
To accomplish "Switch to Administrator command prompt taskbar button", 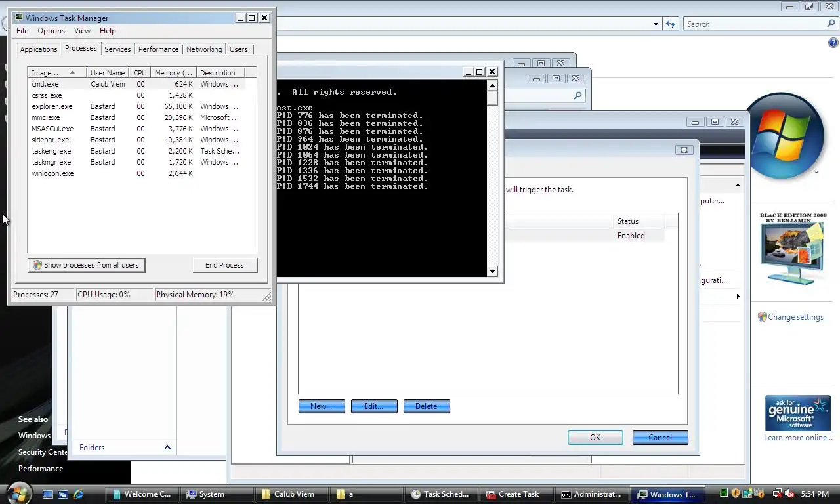I will [x=591, y=494].
